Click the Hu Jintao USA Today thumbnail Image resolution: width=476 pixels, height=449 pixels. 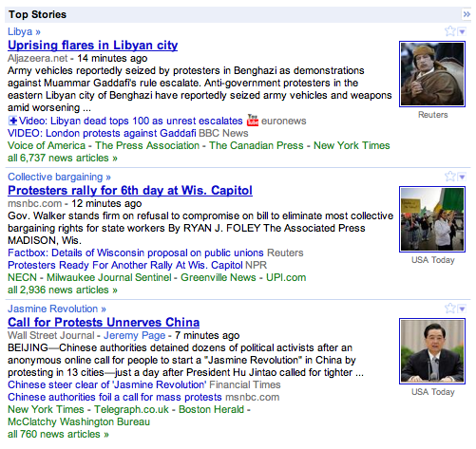(x=432, y=351)
